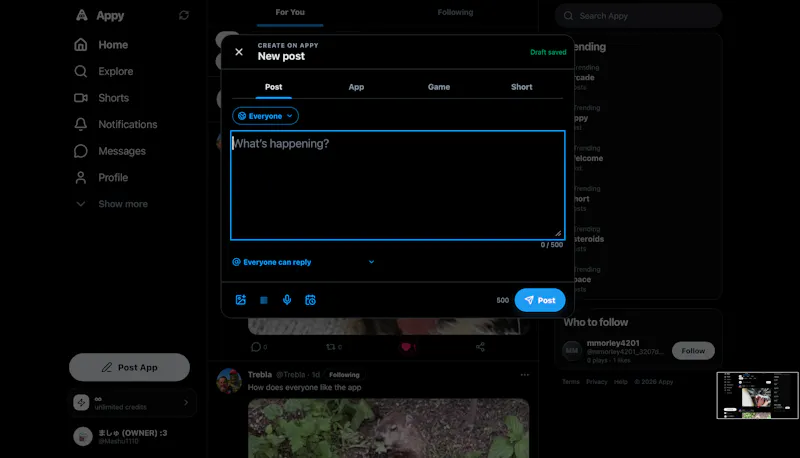This screenshot has width=800, height=458.
Task: Open the Following feed tab
Action: (x=455, y=12)
